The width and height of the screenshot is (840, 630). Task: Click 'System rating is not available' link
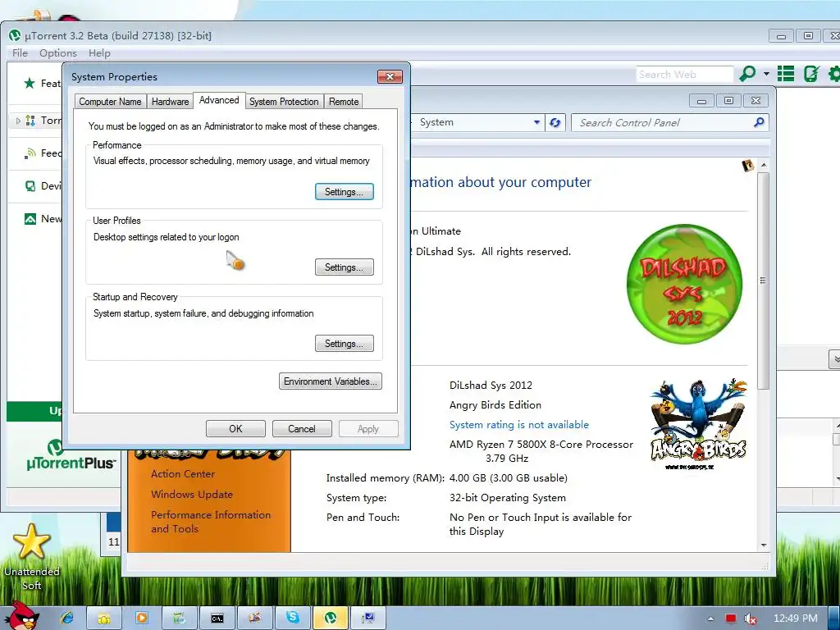(x=519, y=424)
